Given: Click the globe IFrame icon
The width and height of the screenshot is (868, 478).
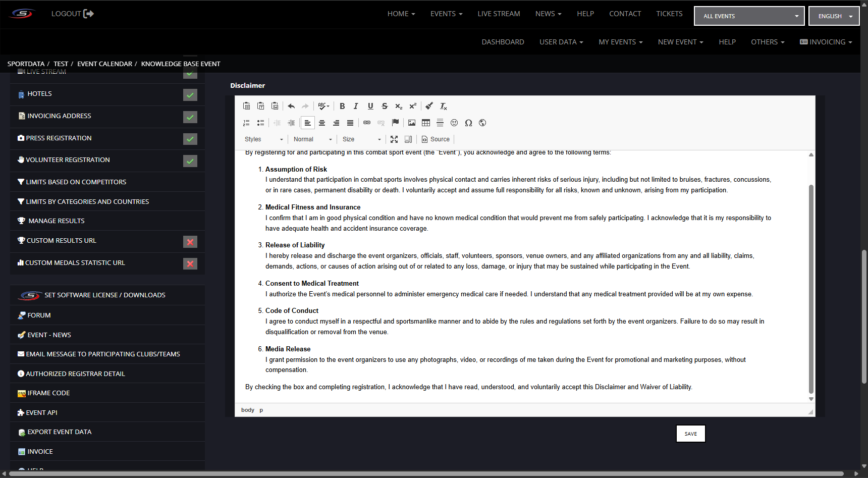Looking at the screenshot, I should [x=482, y=123].
